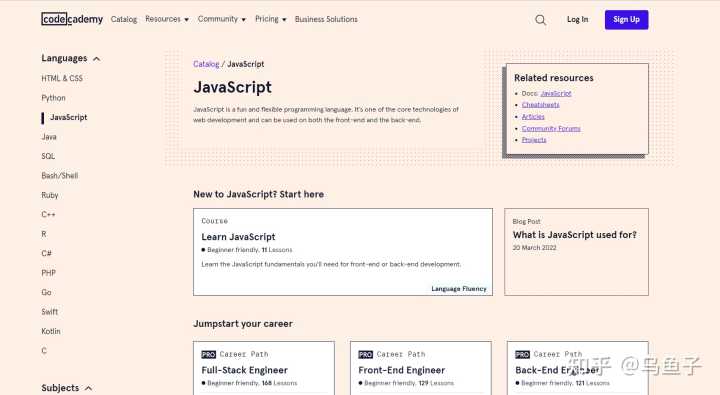Select C# in languages list
This screenshot has height=395, width=720.
pos(46,254)
